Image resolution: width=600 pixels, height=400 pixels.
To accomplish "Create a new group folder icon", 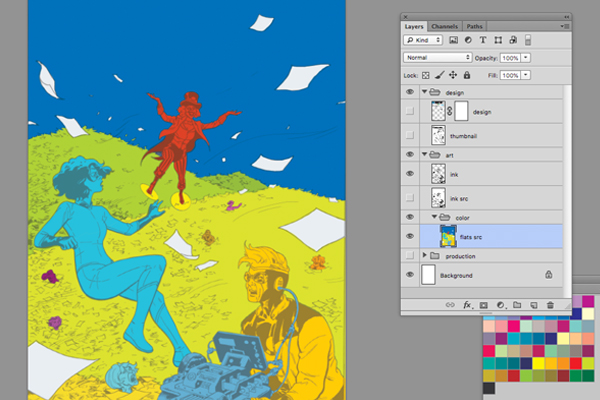I will [517, 305].
